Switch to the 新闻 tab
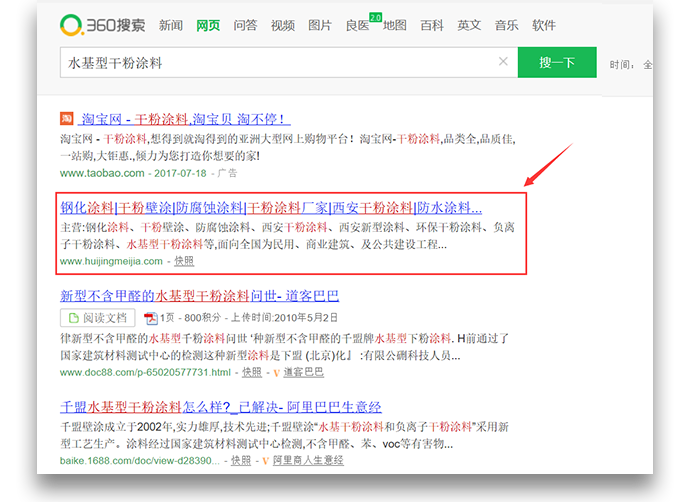The height and width of the screenshot is (502, 684). pyautogui.click(x=171, y=25)
